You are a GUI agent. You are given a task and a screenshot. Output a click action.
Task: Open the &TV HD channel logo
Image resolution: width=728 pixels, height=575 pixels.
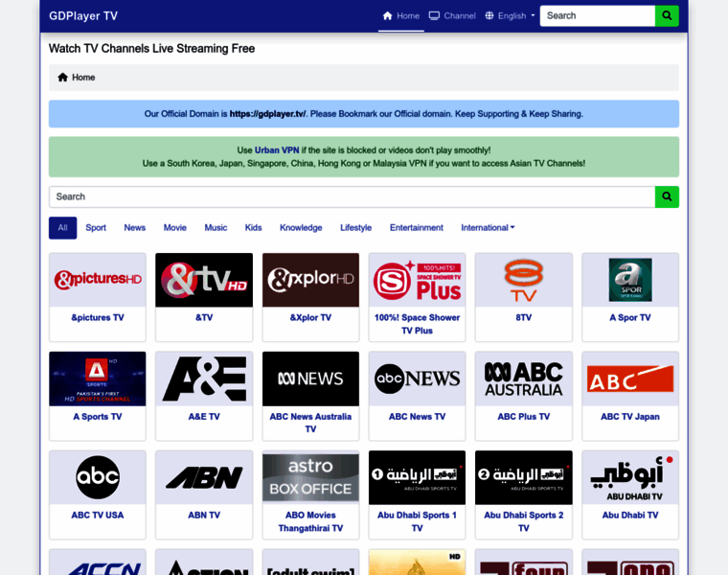(x=204, y=280)
